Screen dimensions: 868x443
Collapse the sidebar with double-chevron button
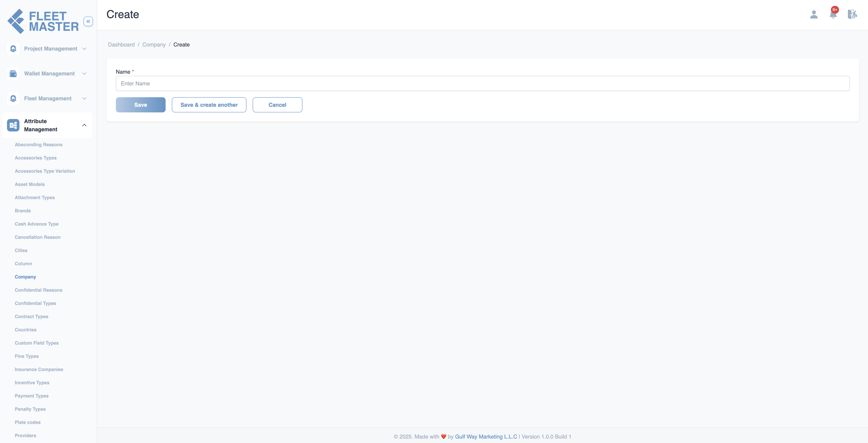pos(88,21)
